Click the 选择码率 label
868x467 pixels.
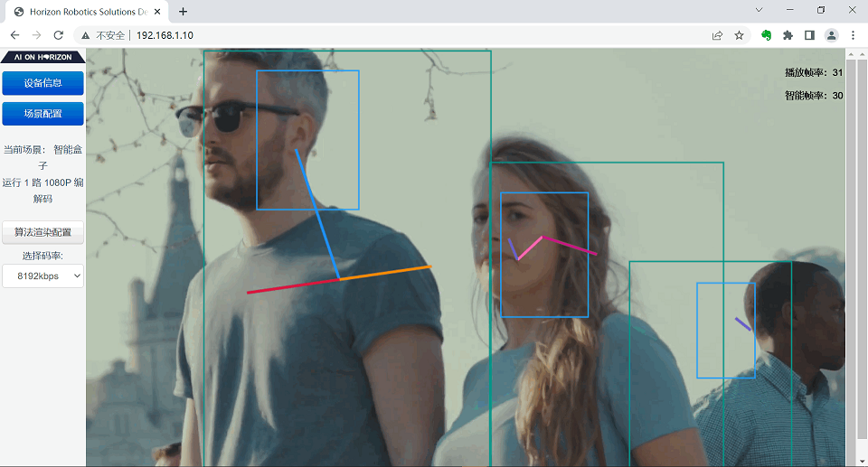[42, 256]
